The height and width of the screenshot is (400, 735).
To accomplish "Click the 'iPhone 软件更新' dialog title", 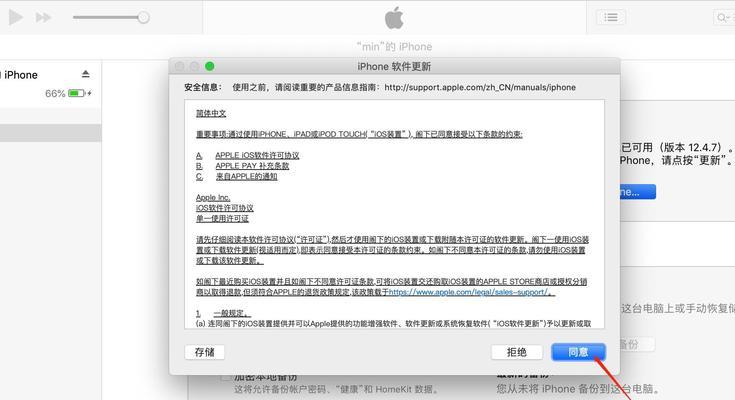I will pos(394,67).
